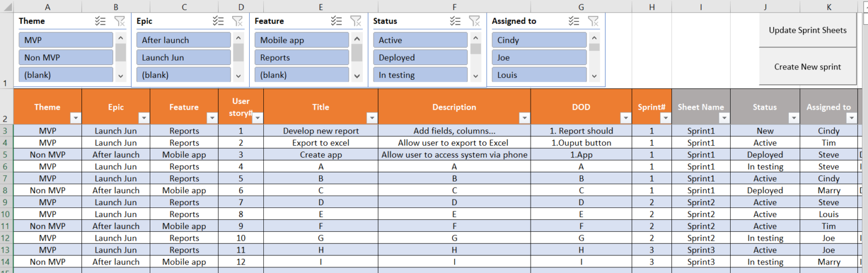Open the Sprint# column filter dropdown
Viewport: 868px width, 273px height.
[x=666, y=118]
